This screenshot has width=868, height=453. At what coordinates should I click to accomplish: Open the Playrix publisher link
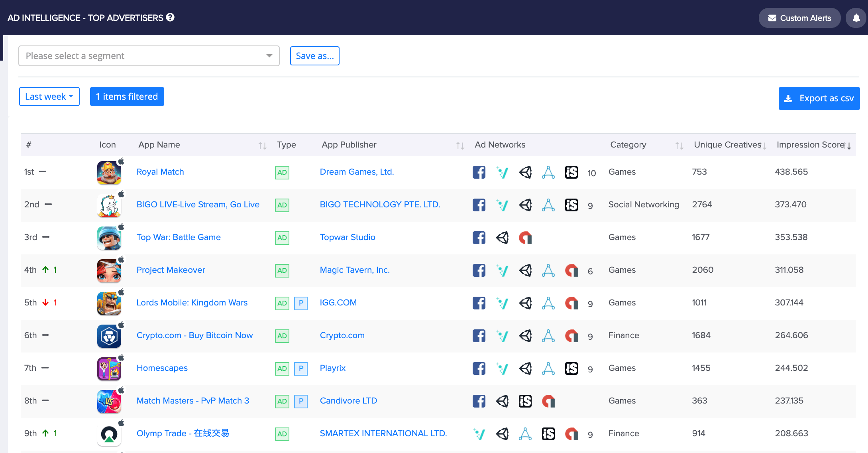[x=333, y=368]
